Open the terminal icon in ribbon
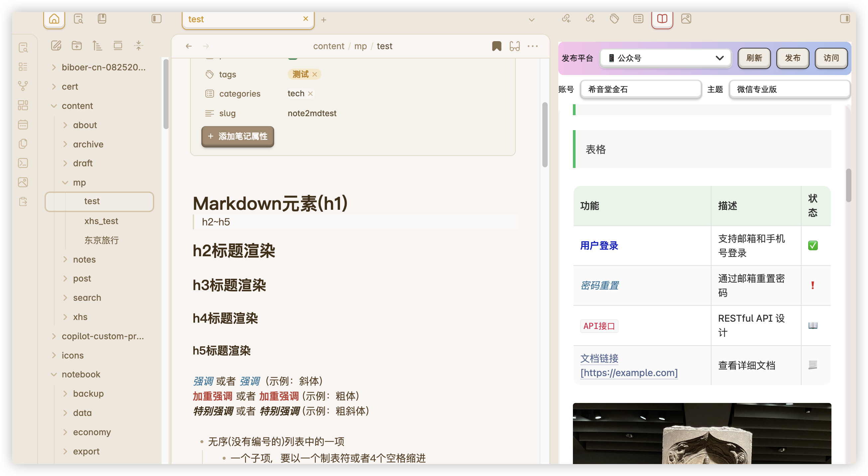The width and height of the screenshot is (868, 476). coord(23,163)
